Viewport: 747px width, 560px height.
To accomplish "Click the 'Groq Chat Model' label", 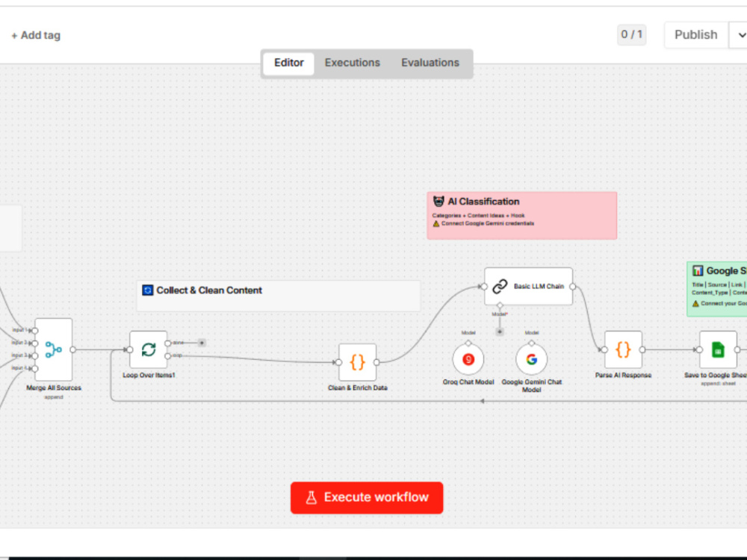I will pos(468,382).
